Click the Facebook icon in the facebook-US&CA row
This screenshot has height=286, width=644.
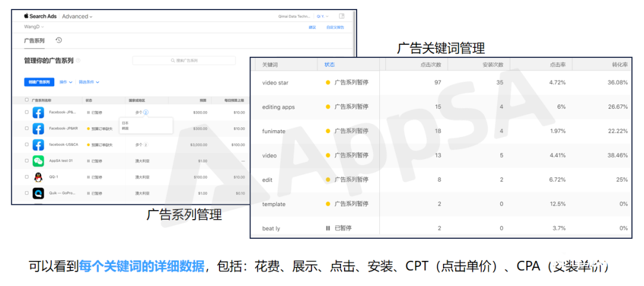tap(38, 144)
